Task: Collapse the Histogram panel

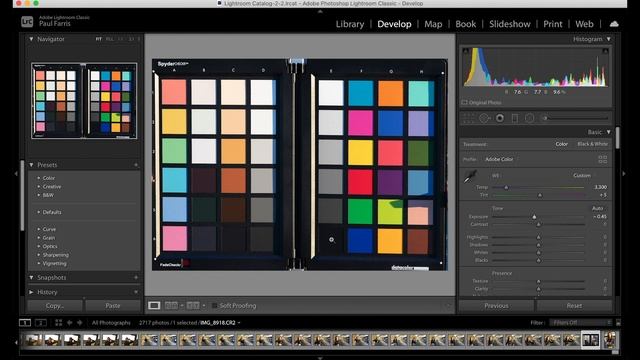Action: point(609,39)
